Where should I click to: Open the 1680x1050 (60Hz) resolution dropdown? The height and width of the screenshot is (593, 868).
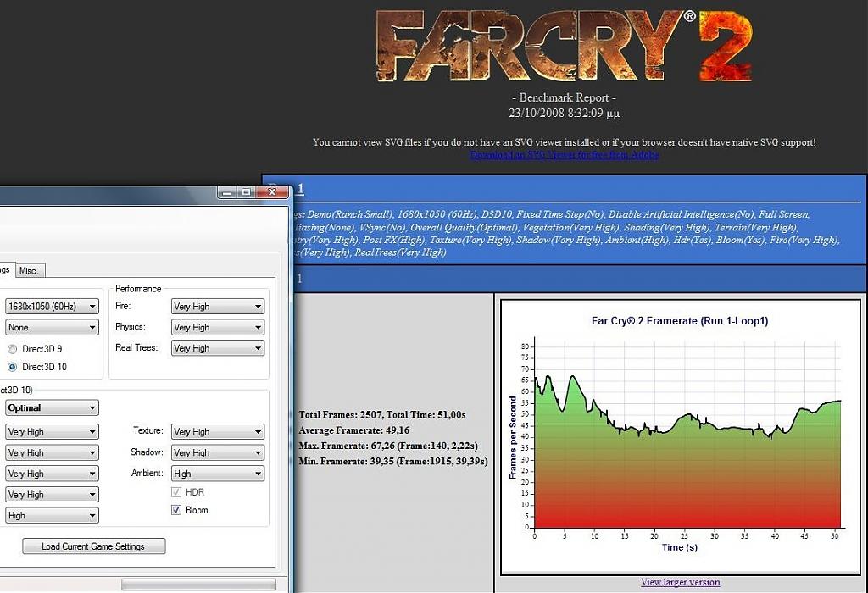coord(52,306)
